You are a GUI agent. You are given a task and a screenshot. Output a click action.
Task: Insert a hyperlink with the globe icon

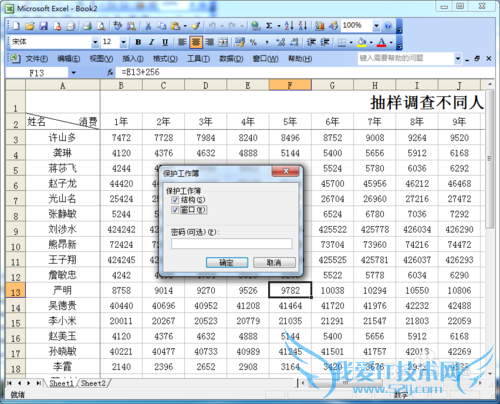click(x=256, y=26)
